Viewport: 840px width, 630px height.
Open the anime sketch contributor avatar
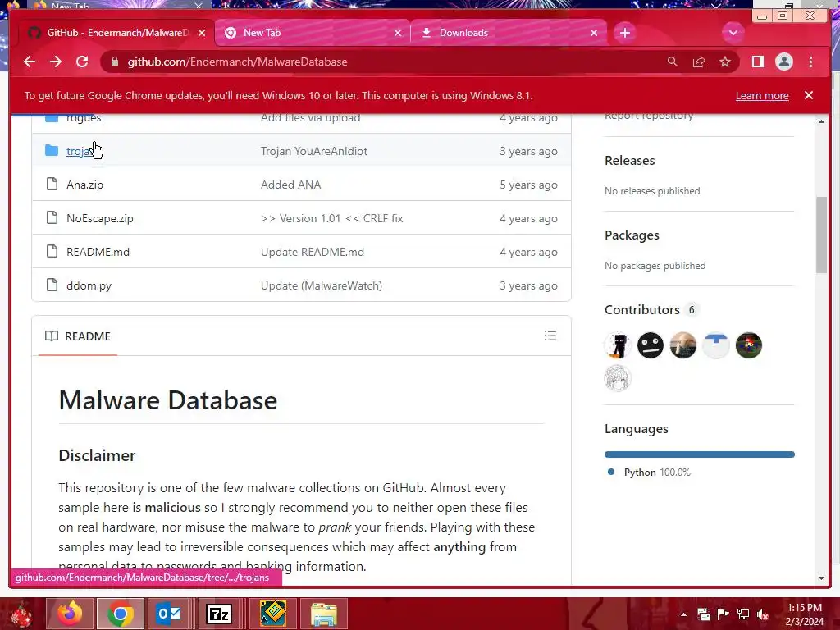(618, 378)
